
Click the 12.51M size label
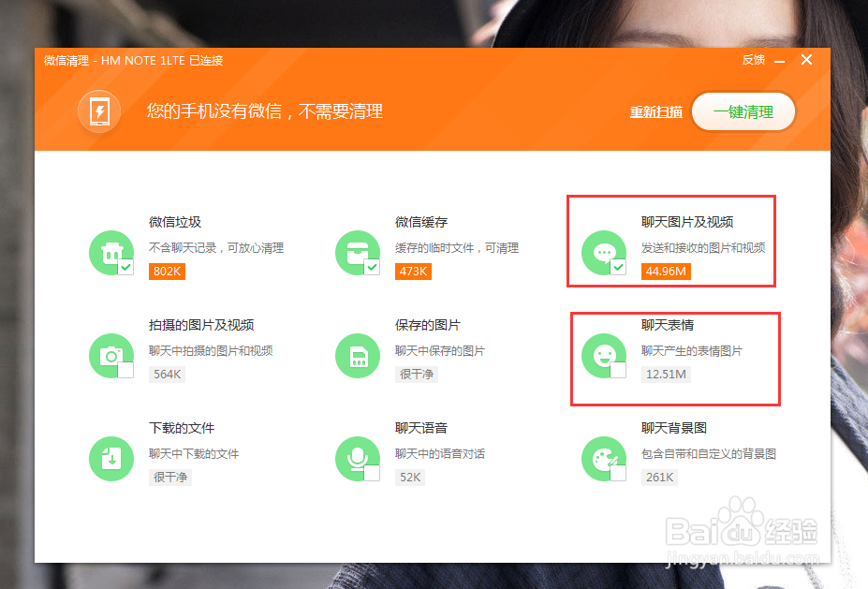(666, 375)
